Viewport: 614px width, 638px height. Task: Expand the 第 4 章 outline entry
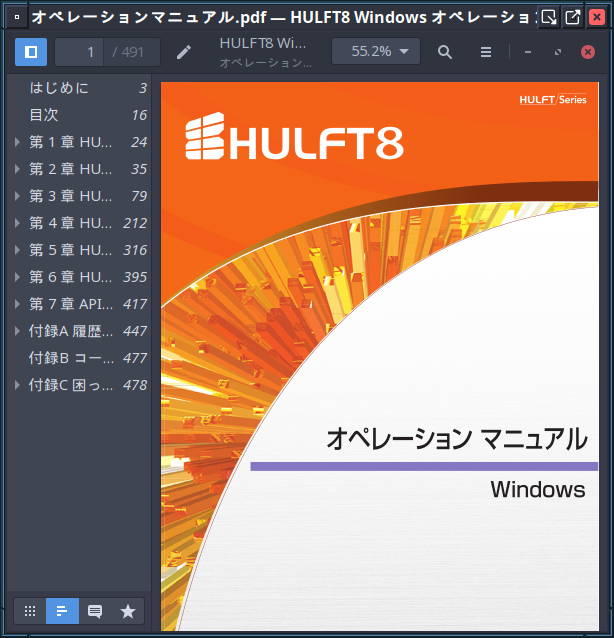[17, 223]
